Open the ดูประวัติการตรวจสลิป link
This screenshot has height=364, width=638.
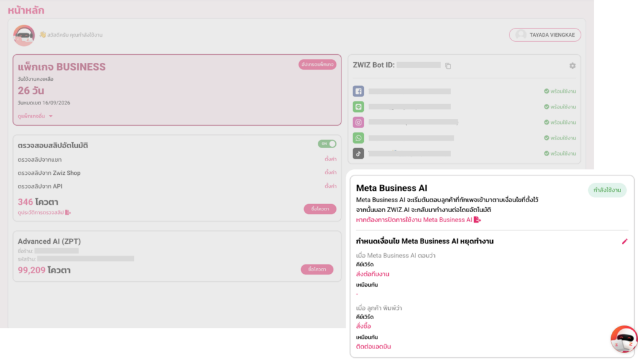[x=44, y=212]
